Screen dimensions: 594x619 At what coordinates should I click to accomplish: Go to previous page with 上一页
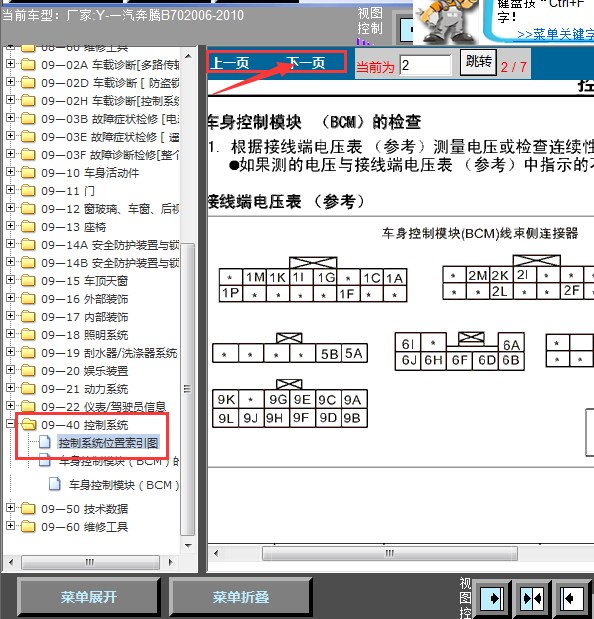[x=230, y=63]
